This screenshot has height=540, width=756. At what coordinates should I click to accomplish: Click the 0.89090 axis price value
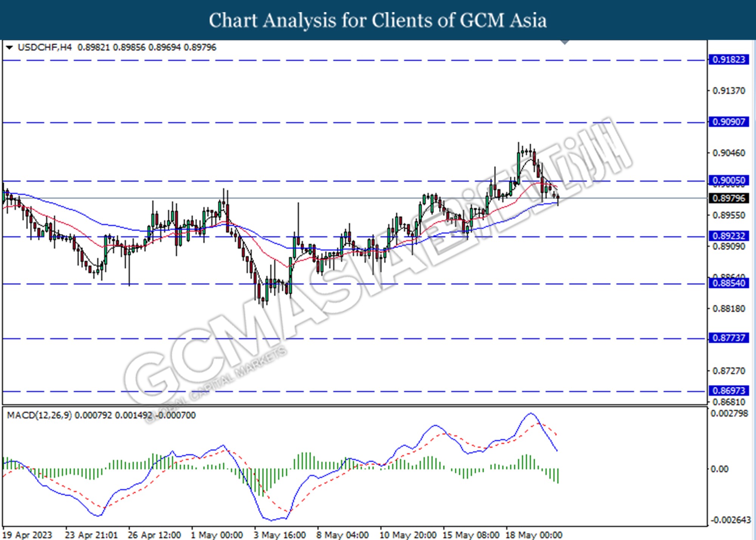pos(729,247)
